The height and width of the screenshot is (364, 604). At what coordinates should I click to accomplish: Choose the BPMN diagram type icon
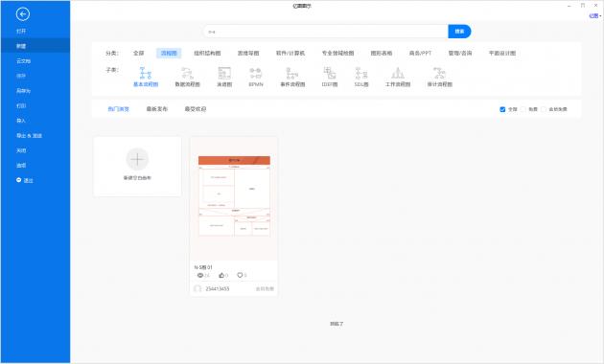tap(256, 73)
